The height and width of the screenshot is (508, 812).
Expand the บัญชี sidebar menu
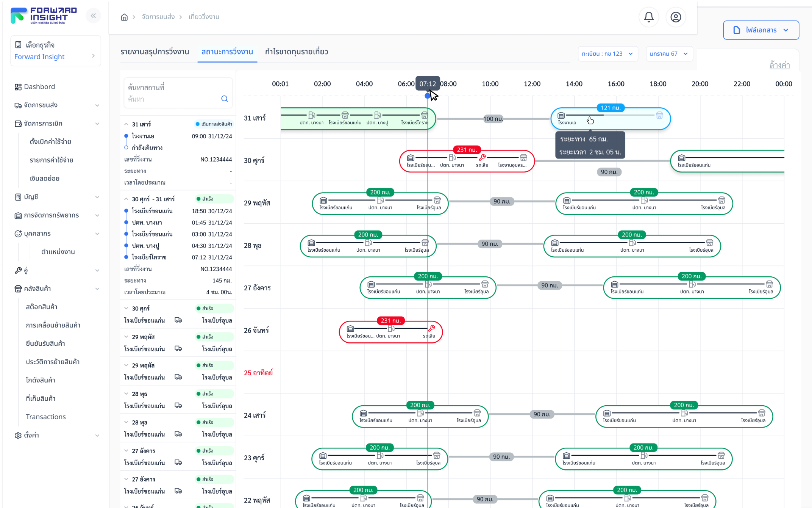click(x=97, y=197)
